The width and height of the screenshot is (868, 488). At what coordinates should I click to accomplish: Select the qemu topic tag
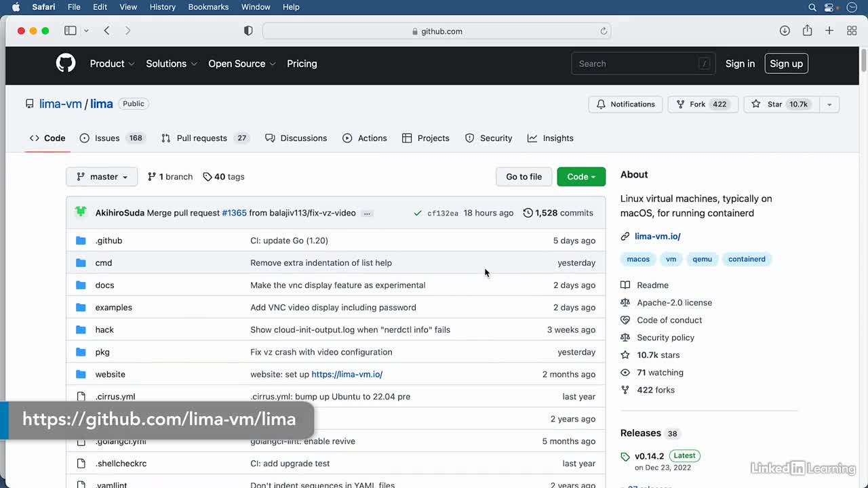pyautogui.click(x=702, y=259)
